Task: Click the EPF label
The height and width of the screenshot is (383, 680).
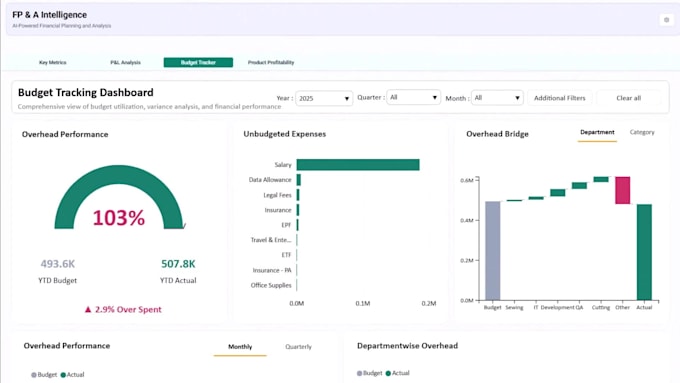Action: pyautogui.click(x=286, y=225)
